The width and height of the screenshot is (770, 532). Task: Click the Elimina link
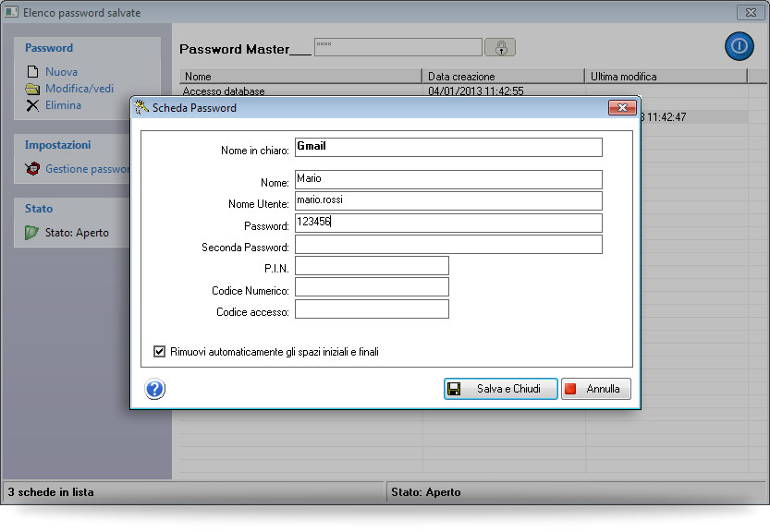[x=64, y=105]
